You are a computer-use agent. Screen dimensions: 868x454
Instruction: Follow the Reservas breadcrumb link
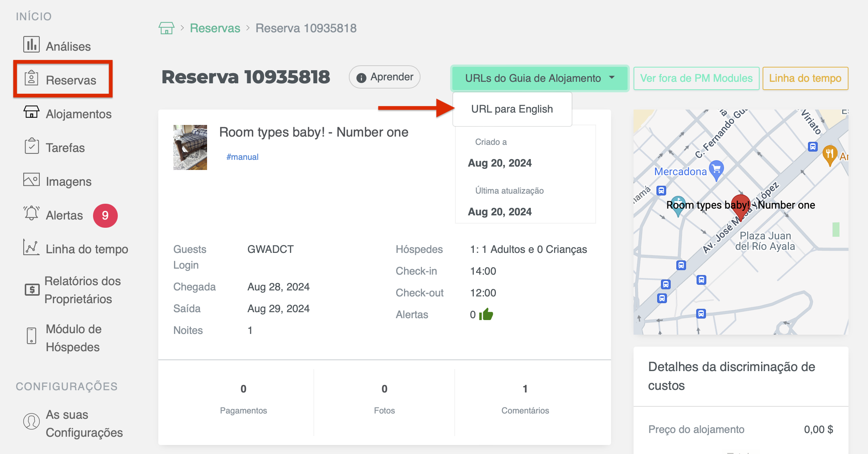pos(215,28)
